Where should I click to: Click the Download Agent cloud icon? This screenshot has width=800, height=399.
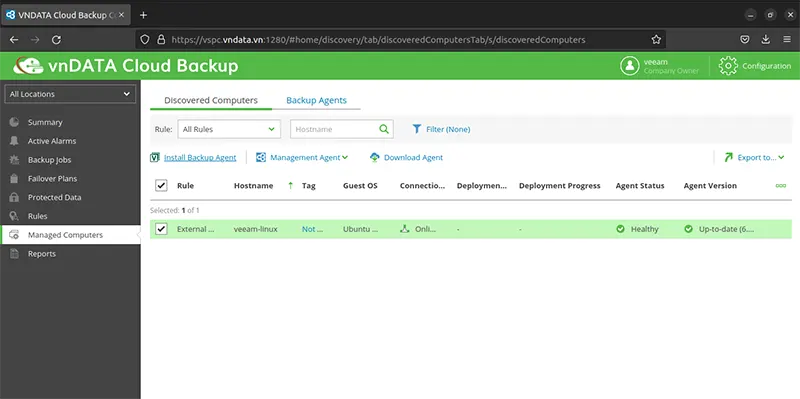(x=374, y=158)
